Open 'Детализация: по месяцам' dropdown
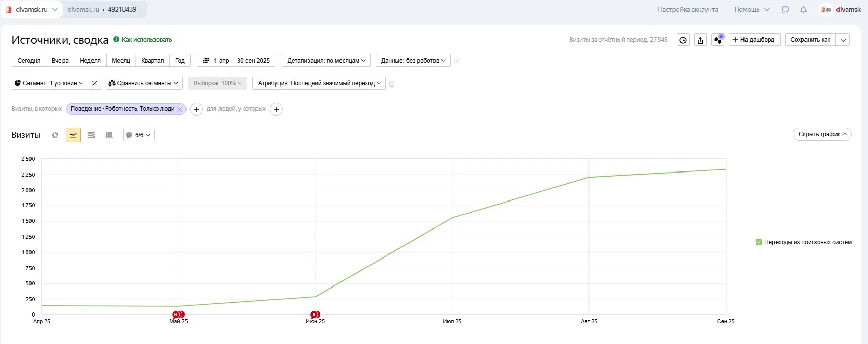This screenshot has width=868, height=344. pos(326,61)
